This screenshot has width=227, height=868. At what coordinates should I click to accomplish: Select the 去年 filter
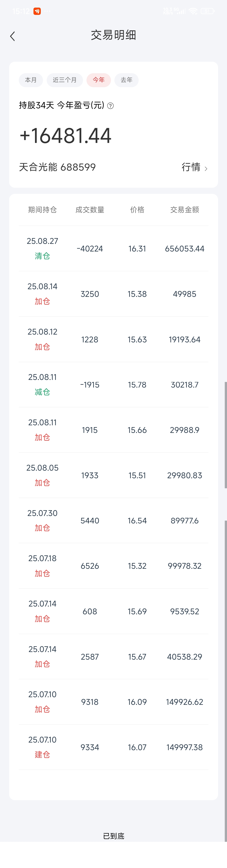tap(127, 80)
